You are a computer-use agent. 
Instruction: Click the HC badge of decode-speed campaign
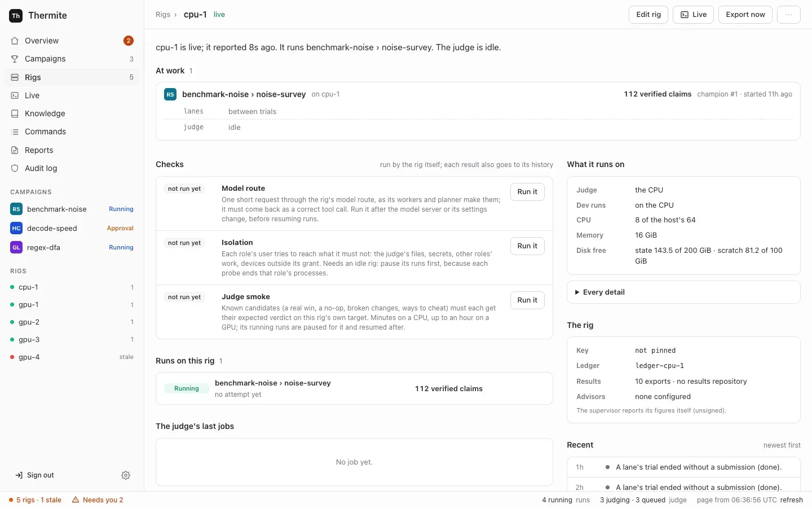16,228
